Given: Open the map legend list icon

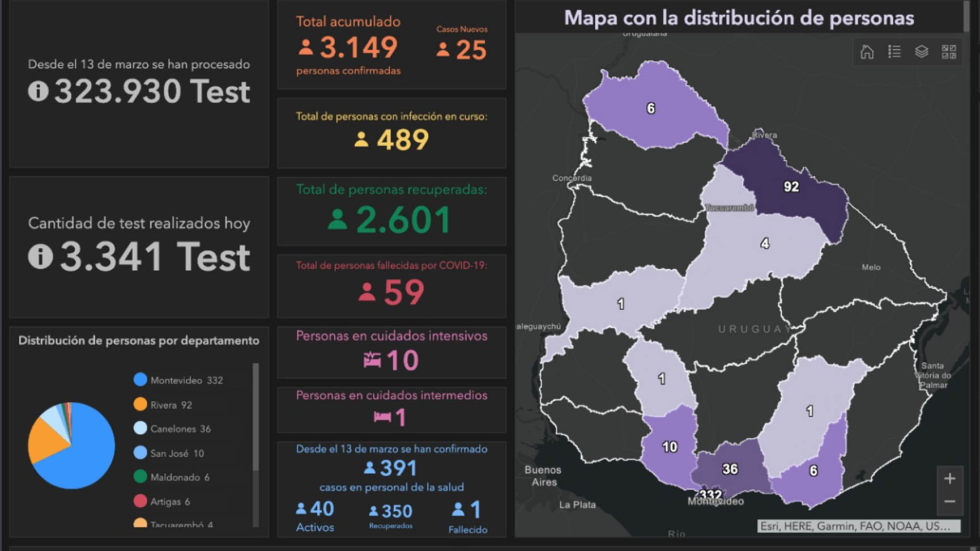Looking at the screenshot, I should (x=894, y=52).
